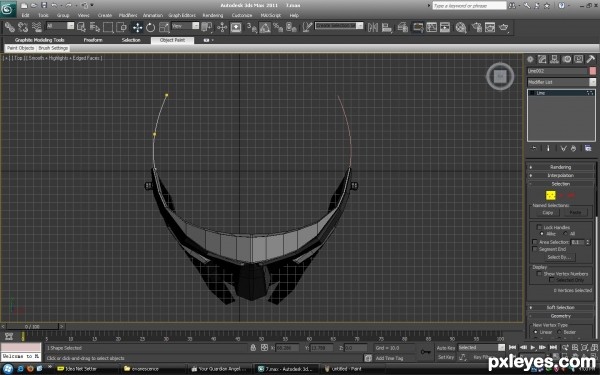This screenshot has height=375, width=600.
Task: Click the Mirror tool icon
Action: [373, 27]
